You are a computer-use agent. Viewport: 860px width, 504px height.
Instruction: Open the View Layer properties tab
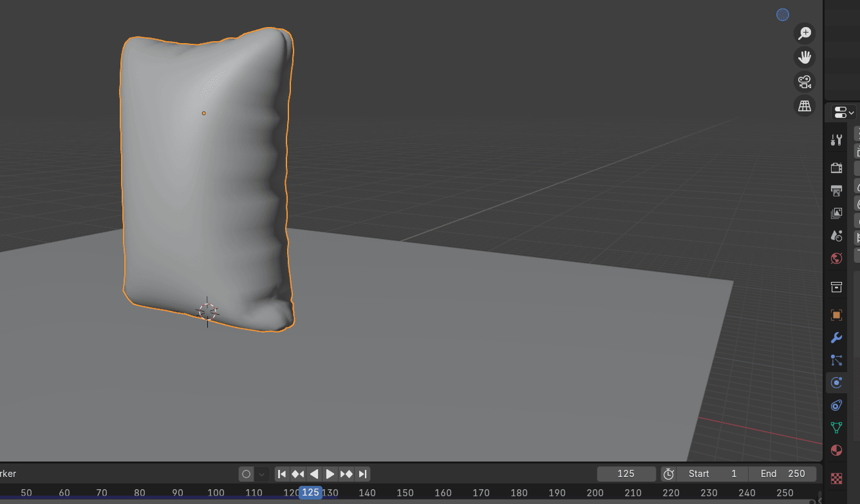click(x=836, y=213)
